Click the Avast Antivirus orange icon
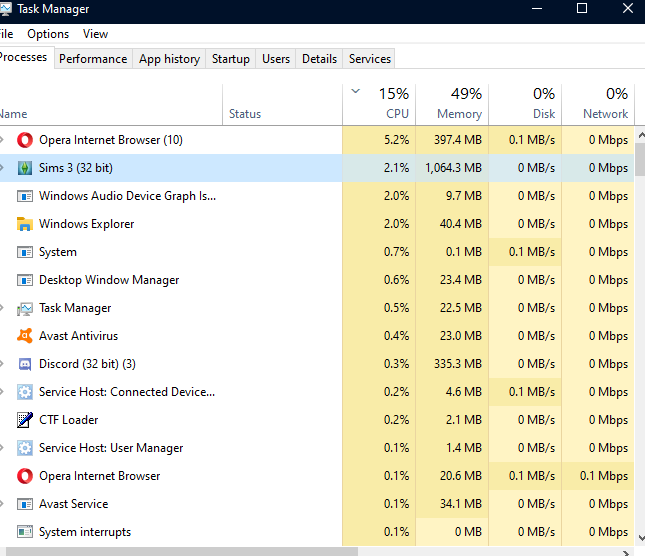645x556 pixels. pyautogui.click(x=25, y=336)
